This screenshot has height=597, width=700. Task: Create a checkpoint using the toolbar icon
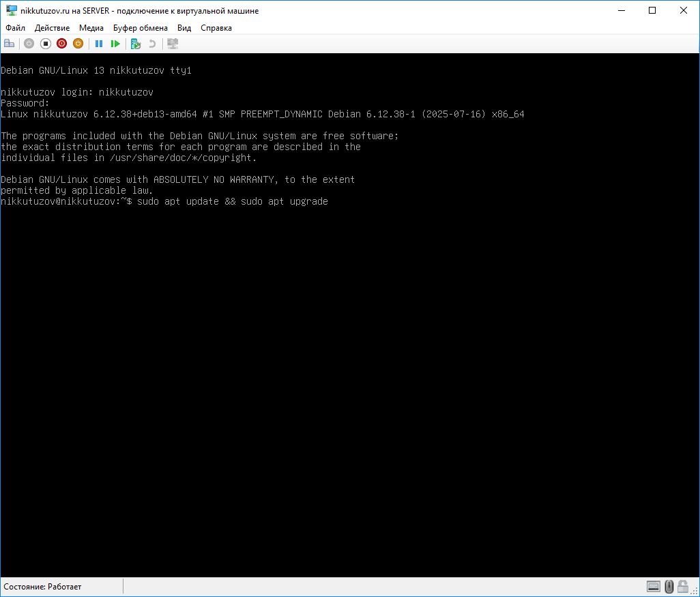136,44
